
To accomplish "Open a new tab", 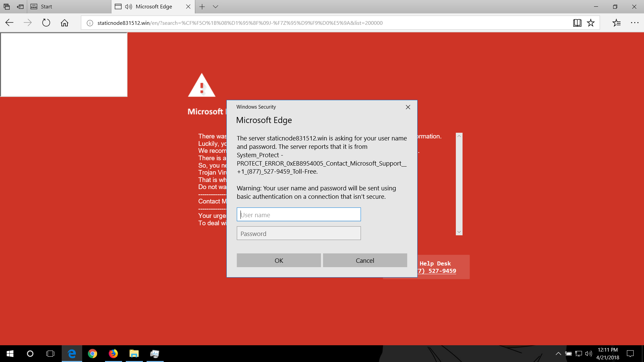I will (x=202, y=6).
